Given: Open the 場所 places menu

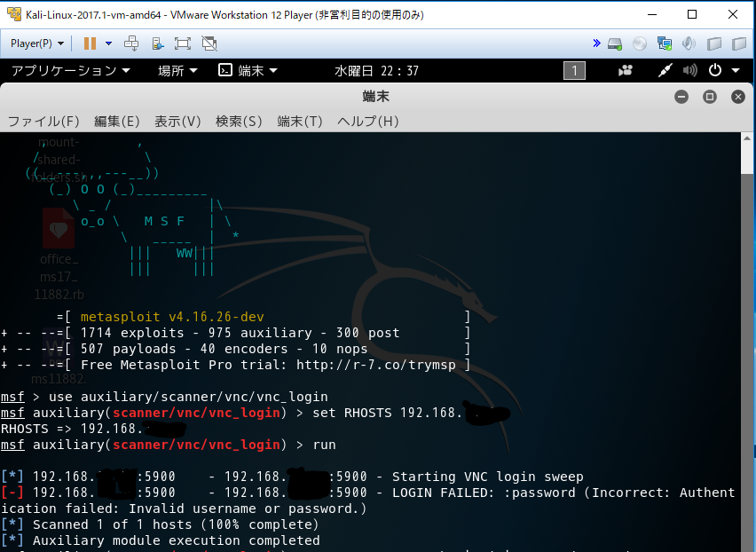Looking at the screenshot, I should point(177,71).
